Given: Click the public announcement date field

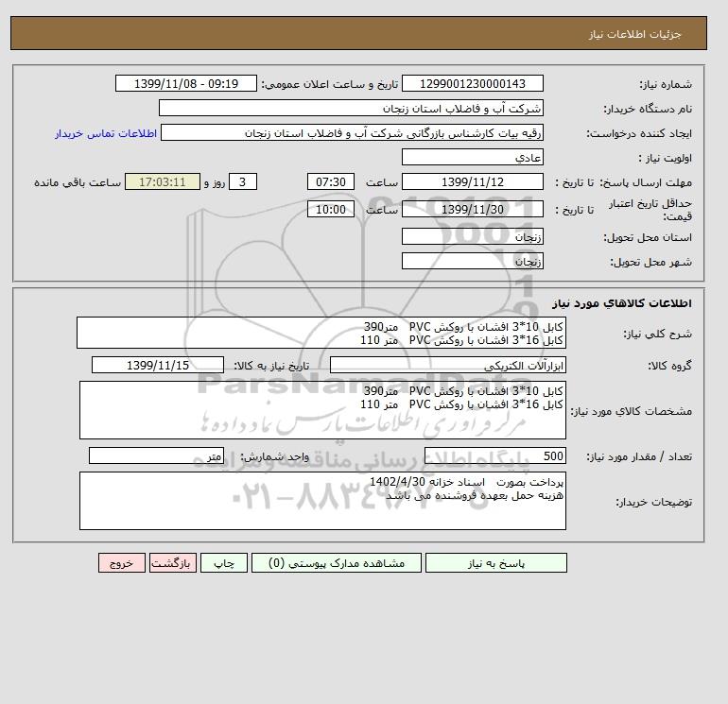Looking at the screenshot, I should [185, 83].
